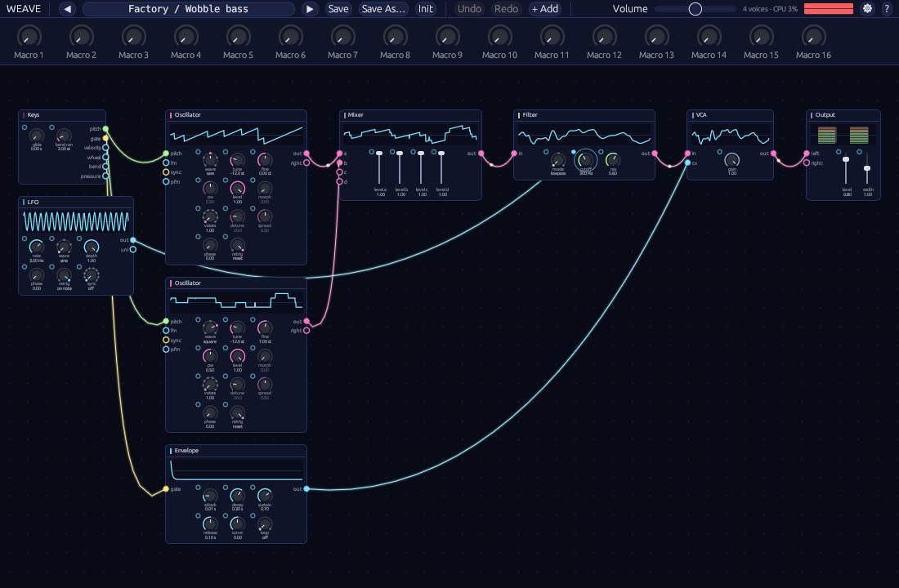Go to the previous preset arrow
Image resolution: width=899 pixels, height=588 pixels.
coord(68,9)
